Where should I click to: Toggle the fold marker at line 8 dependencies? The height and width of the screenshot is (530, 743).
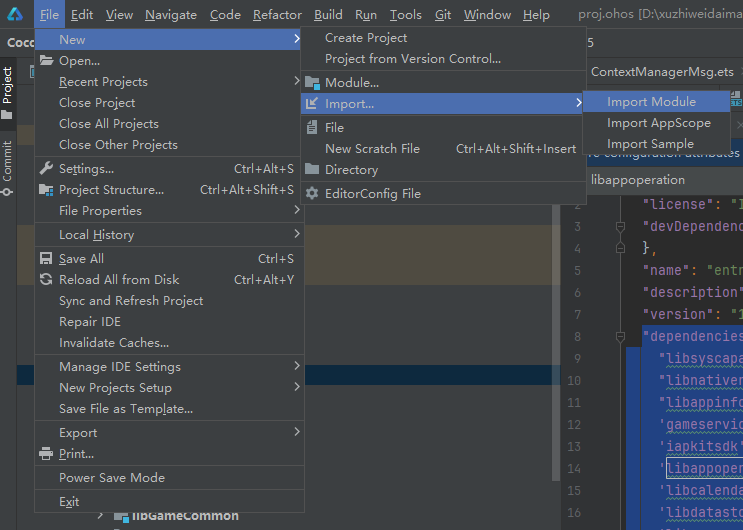620,337
